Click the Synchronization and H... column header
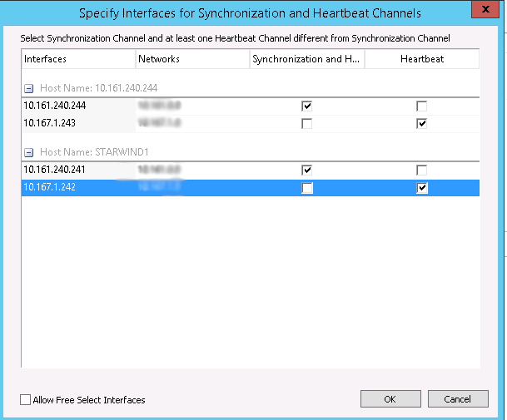 pyautogui.click(x=306, y=59)
